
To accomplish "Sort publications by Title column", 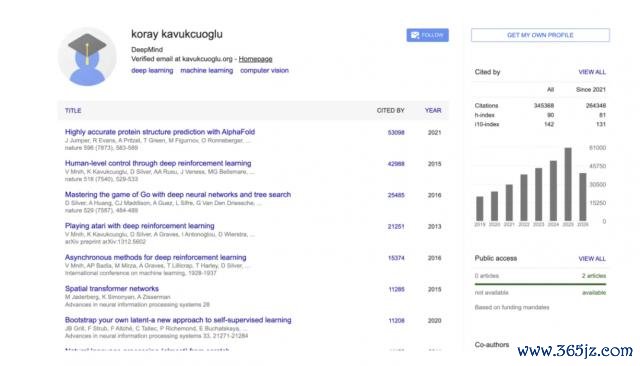I will click(73, 111).
